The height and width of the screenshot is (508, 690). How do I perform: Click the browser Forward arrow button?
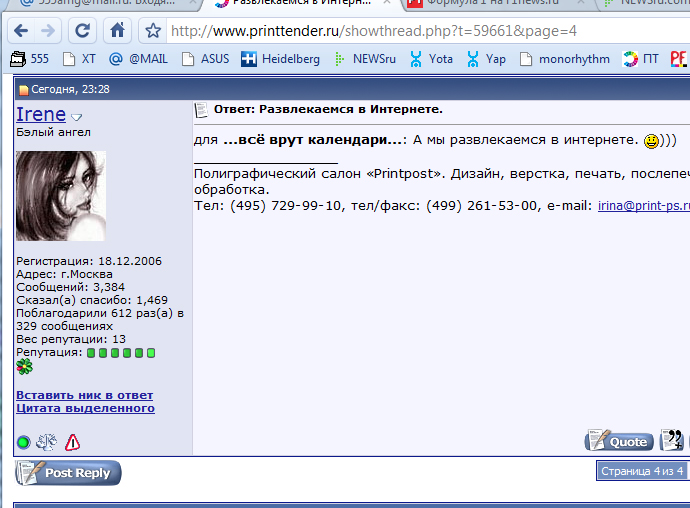coord(49,30)
